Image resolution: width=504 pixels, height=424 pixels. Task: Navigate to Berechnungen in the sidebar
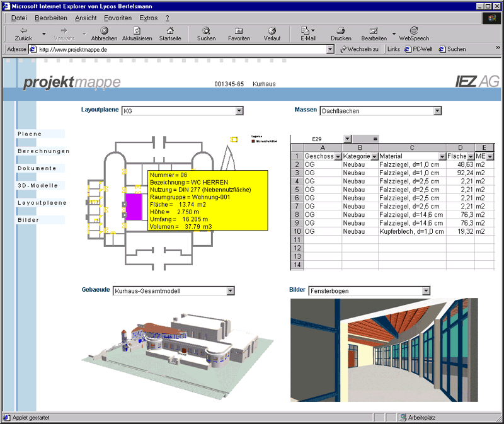coord(43,151)
